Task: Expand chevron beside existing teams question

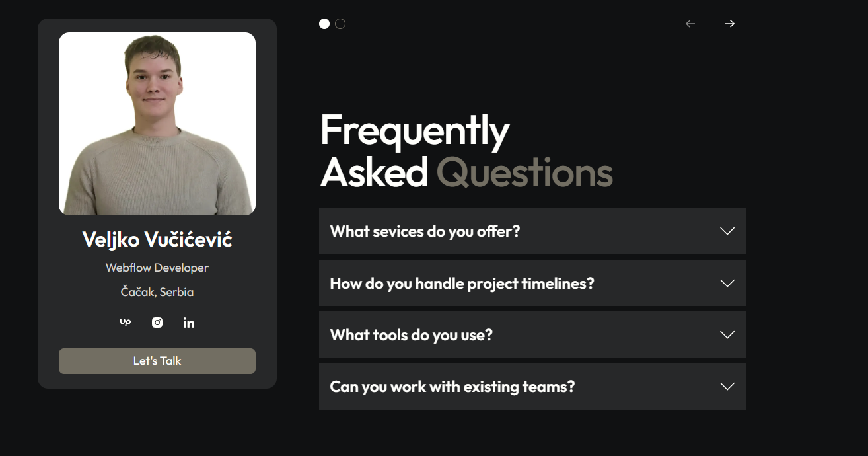Action: pyautogui.click(x=727, y=386)
